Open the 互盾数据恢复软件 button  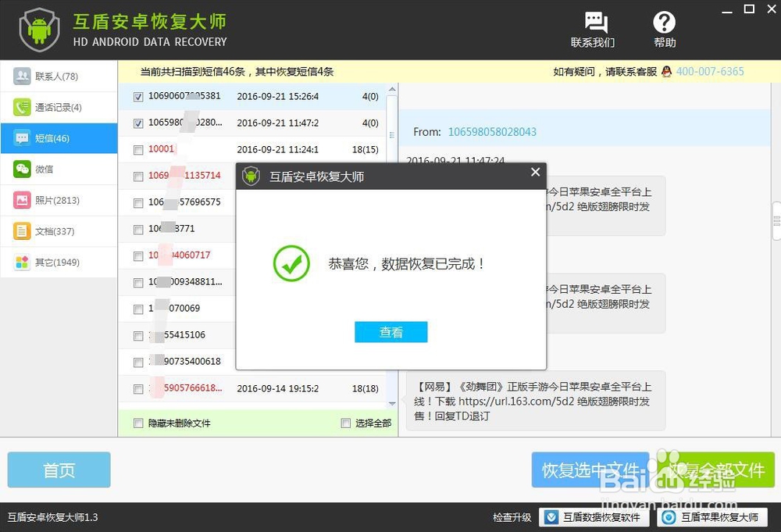(x=594, y=518)
